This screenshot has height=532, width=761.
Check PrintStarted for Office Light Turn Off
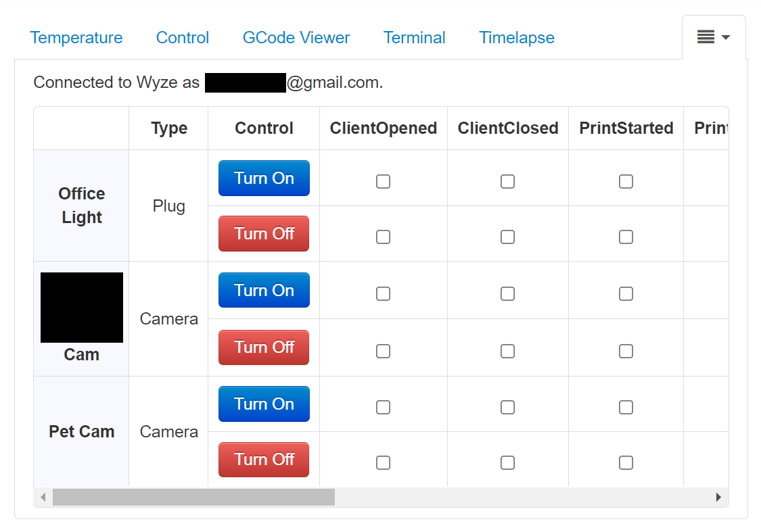(626, 237)
